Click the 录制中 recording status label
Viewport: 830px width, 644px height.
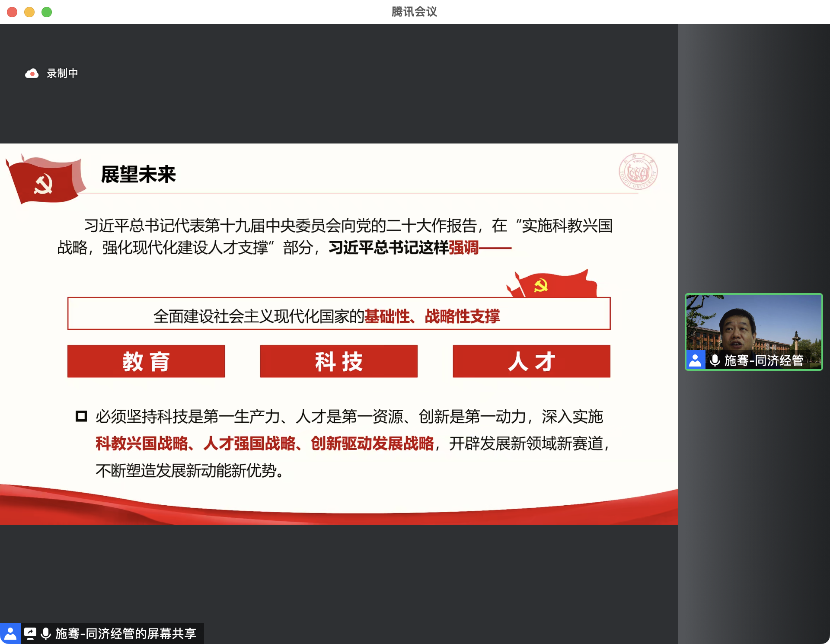tap(62, 73)
